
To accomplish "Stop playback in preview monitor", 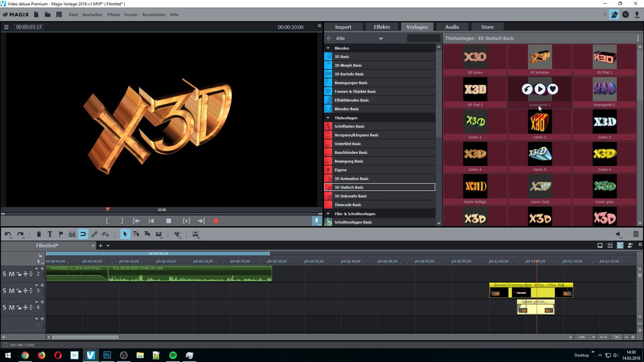I will 169,221.
